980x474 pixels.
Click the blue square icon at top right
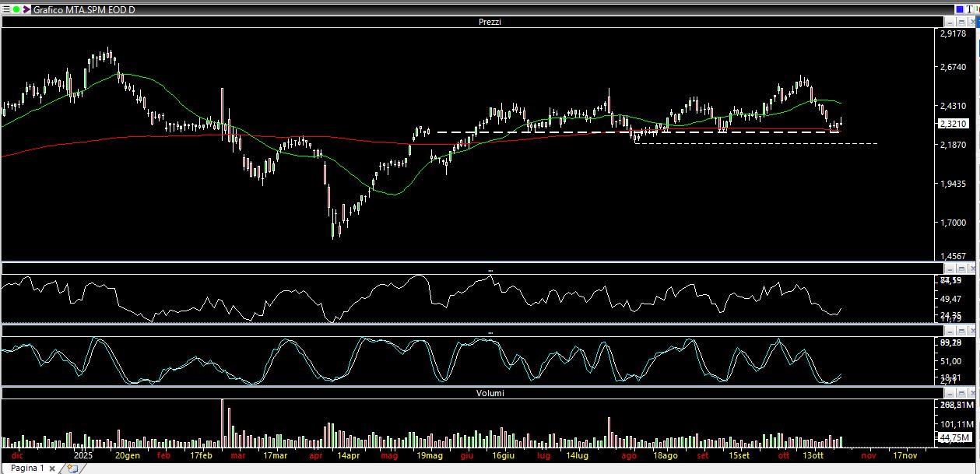[x=959, y=9]
